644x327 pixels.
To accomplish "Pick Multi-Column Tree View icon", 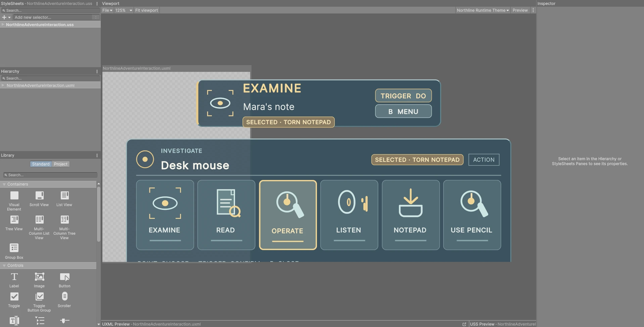I will coord(64,220).
